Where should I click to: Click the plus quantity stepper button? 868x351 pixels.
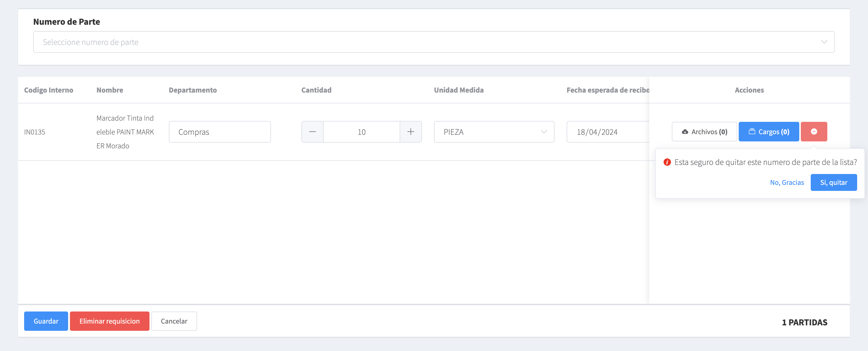pos(410,132)
